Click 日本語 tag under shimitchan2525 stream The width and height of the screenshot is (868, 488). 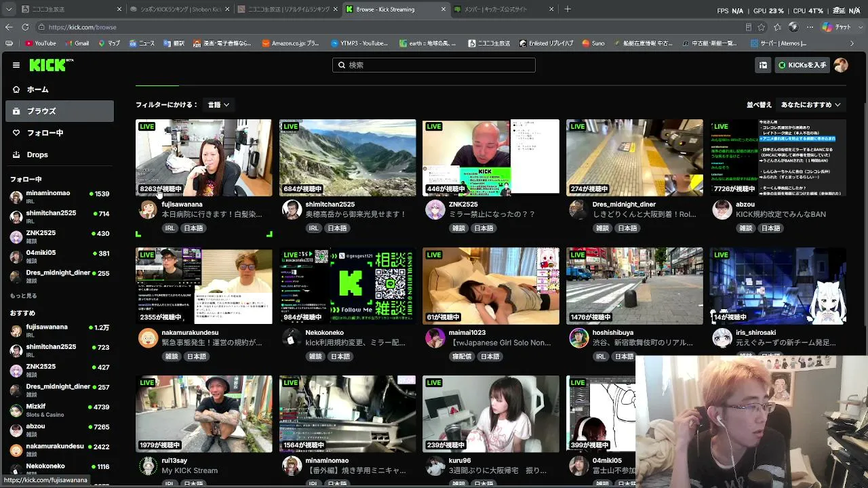[337, 228]
